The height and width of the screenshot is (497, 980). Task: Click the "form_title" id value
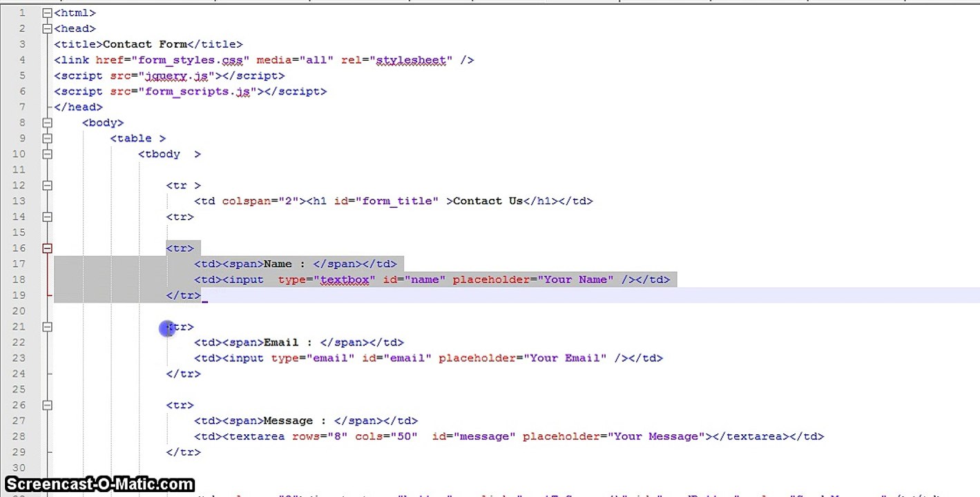[397, 201]
